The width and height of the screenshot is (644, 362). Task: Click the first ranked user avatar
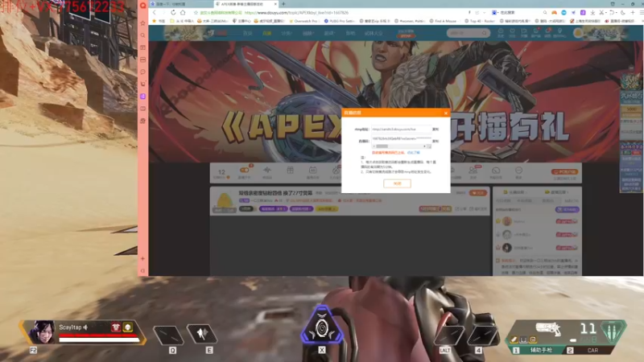point(507,221)
